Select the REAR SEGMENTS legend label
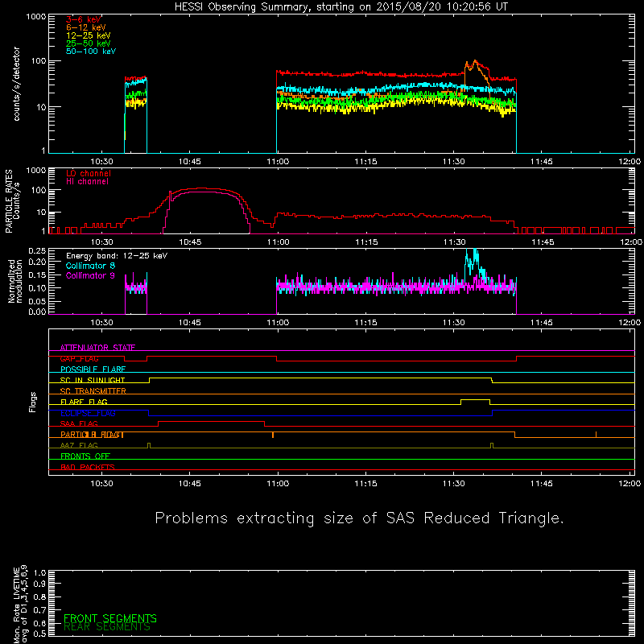This screenshot has width=644, height=644. 107,627
